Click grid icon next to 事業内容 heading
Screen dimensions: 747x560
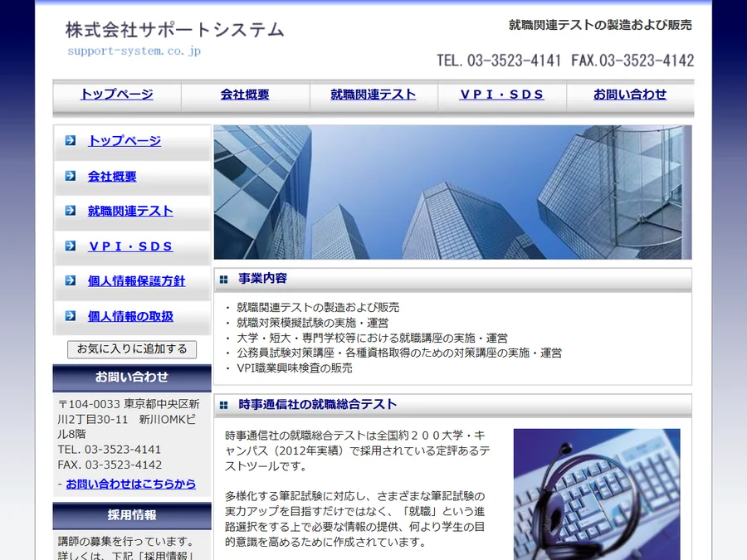223,280
